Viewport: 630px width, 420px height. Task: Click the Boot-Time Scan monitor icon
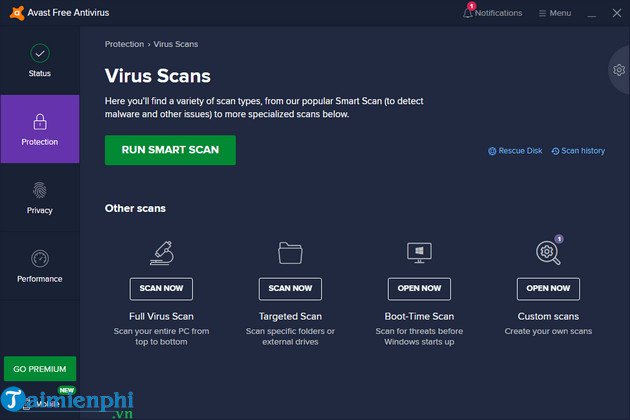419,252
